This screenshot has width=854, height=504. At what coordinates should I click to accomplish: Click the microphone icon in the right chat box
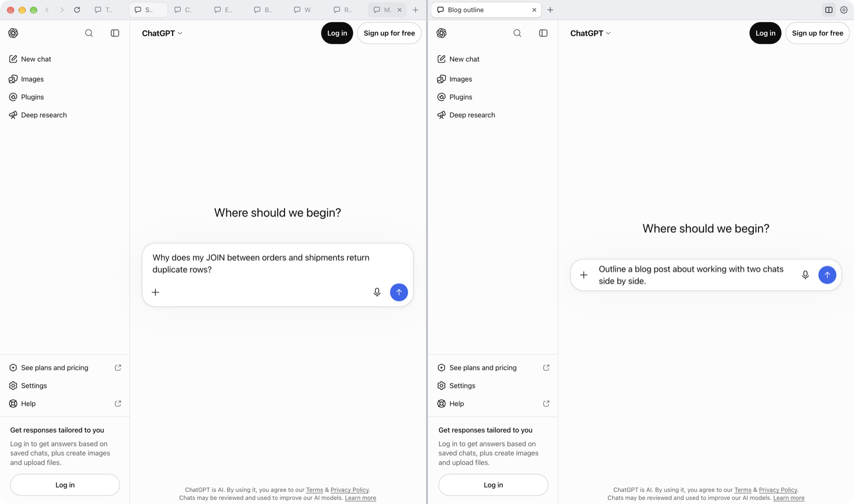(x=805, y=275)
